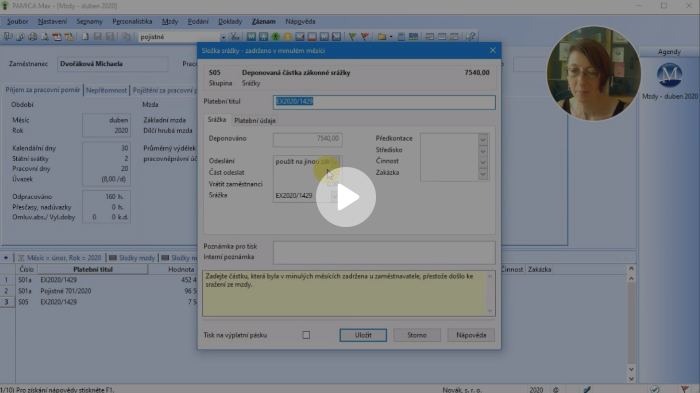
Task: Click the Platební titul input field
Action: coord(384,102)
